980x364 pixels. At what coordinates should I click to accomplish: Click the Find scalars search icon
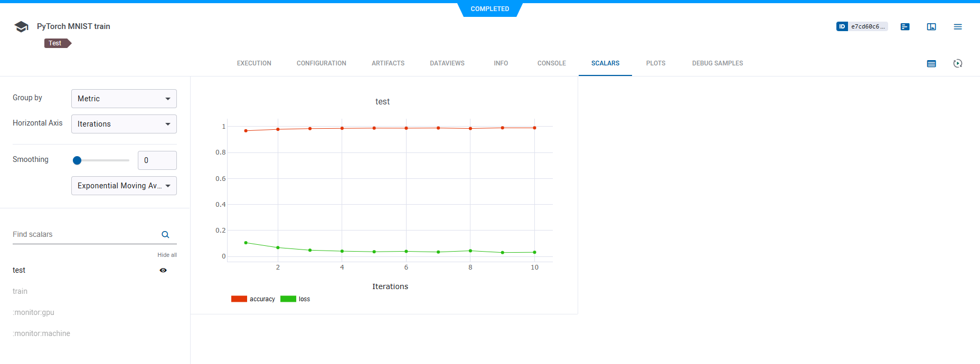click(165, 235)
